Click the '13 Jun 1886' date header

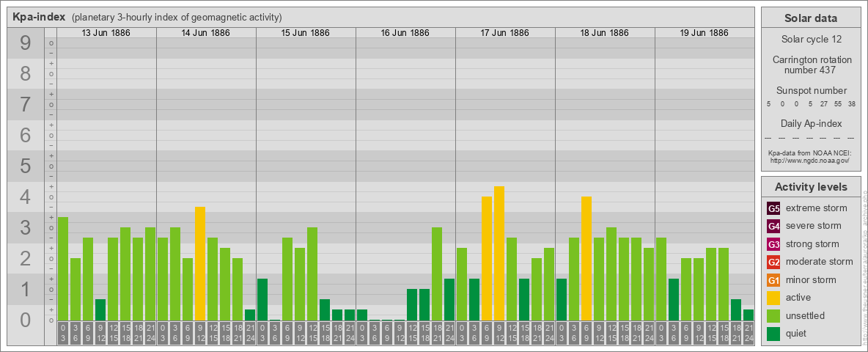(x=106, y=33)
